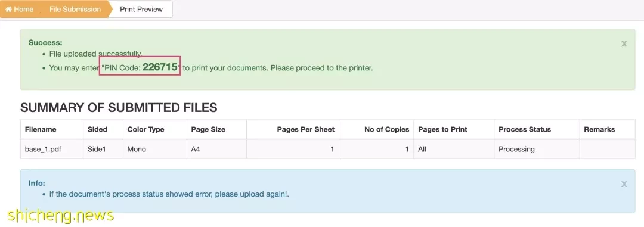
Task: Open the File Submission breadcrumb
Action: [x=75, y=9]
